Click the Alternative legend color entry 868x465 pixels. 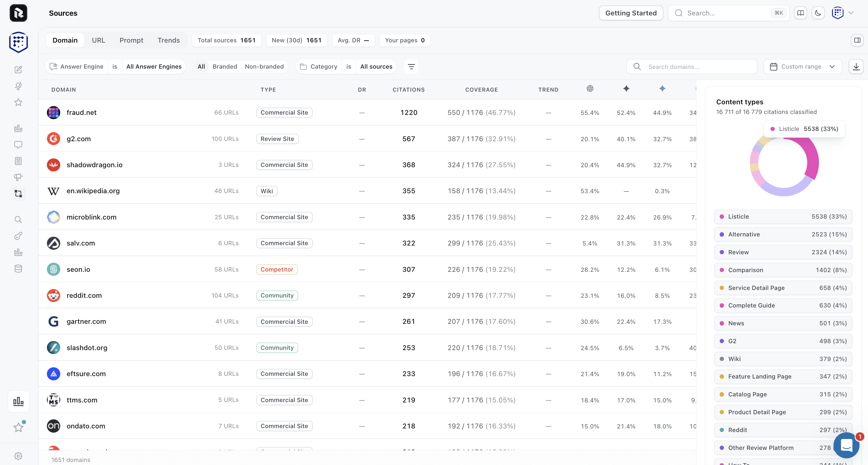(784, 234)
